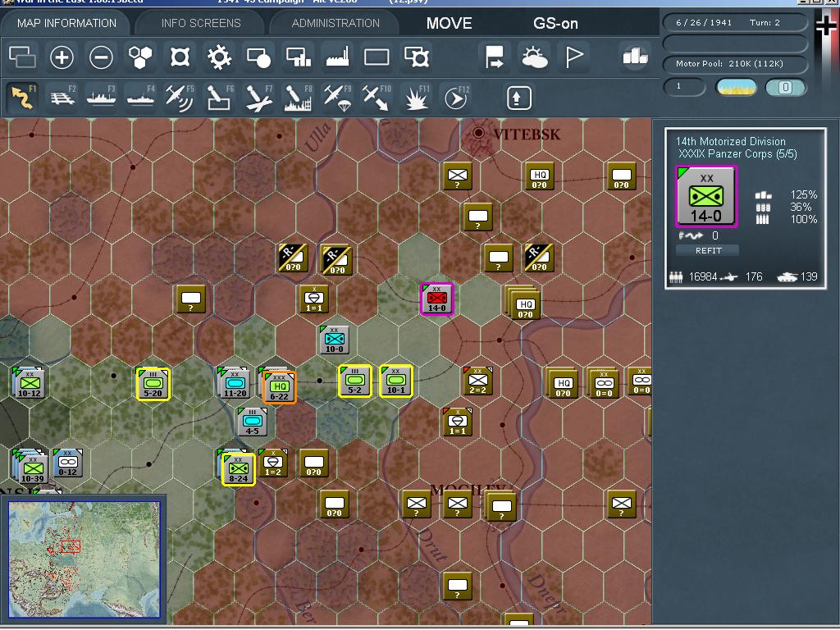Viewport: 840px width, 630px height.
Task: Open the XXXIX Panzer Corps (5/5) link
Action: click(737, 153)
